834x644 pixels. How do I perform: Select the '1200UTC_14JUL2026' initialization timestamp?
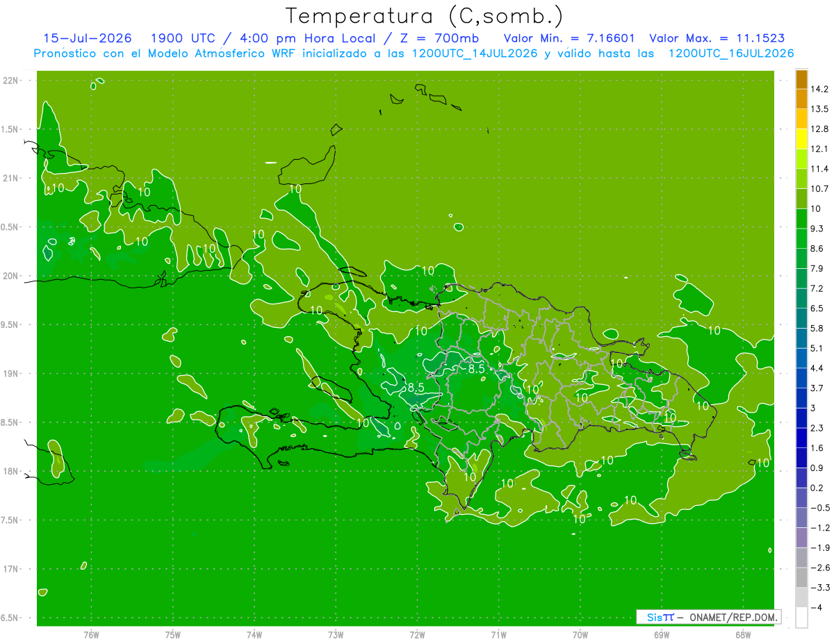[x=475, y=53]
